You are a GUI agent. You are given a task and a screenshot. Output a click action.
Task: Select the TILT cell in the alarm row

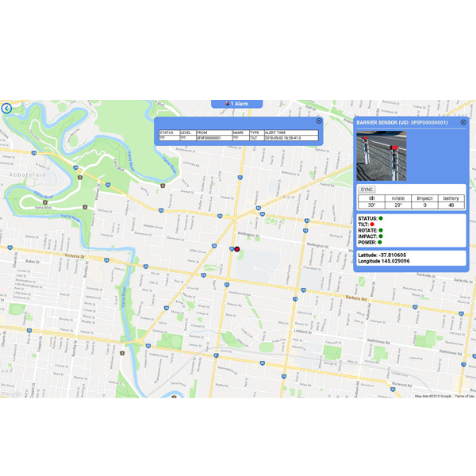[x=257, y=138]
